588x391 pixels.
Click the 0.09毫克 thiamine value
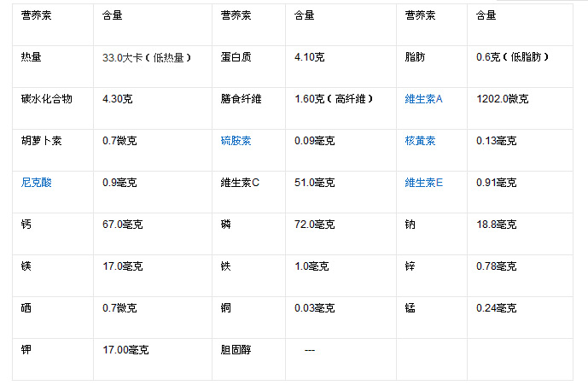pyautogui.click(x=314, y=141)
